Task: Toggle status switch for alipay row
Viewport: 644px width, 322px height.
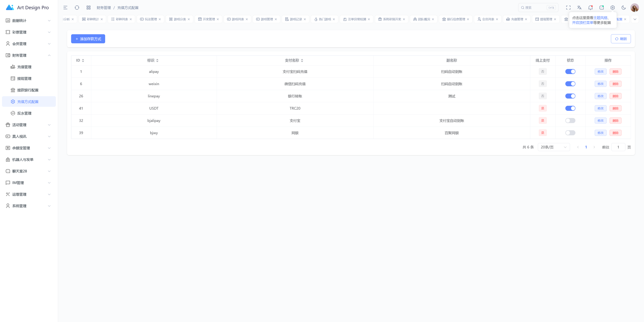Action: (570, 71)
